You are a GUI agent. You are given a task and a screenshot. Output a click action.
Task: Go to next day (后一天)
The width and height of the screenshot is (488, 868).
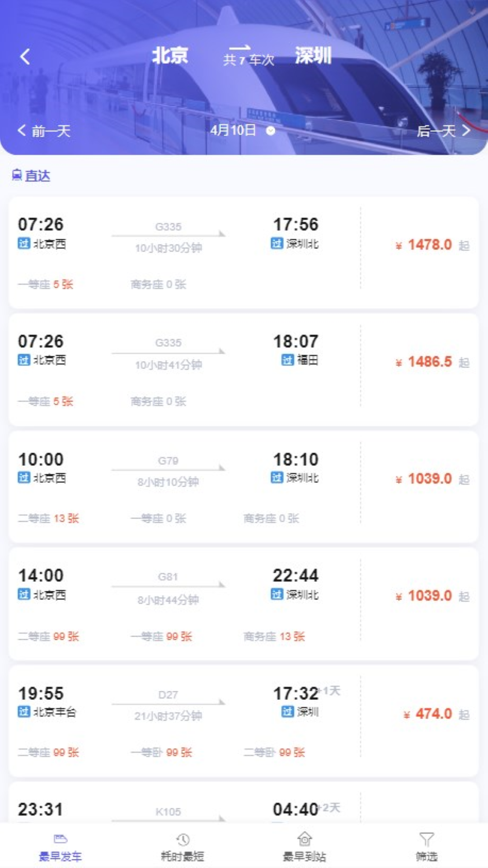click(x=444, y=131)
